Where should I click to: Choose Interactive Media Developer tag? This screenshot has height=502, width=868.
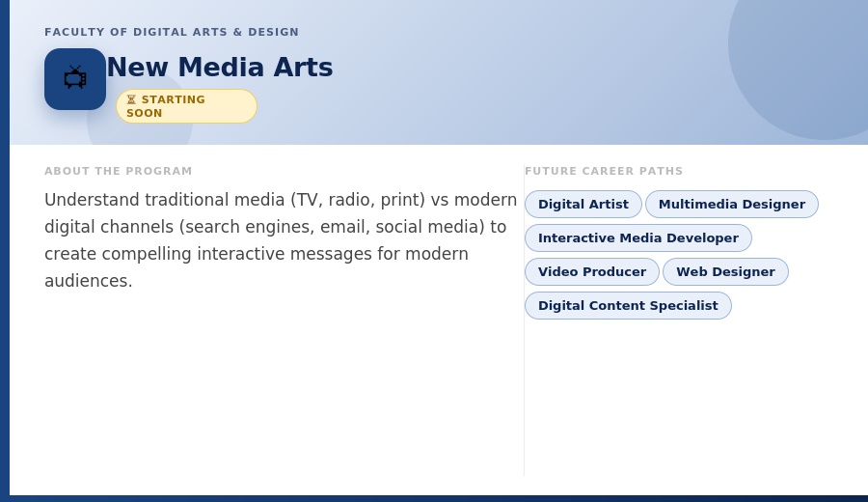pos(638,238)
